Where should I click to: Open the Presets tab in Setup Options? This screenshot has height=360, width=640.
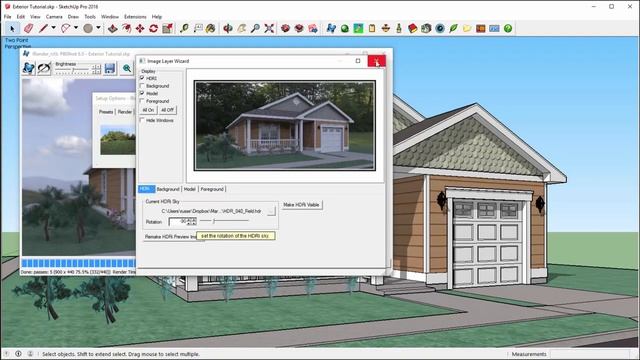(106, 112)
